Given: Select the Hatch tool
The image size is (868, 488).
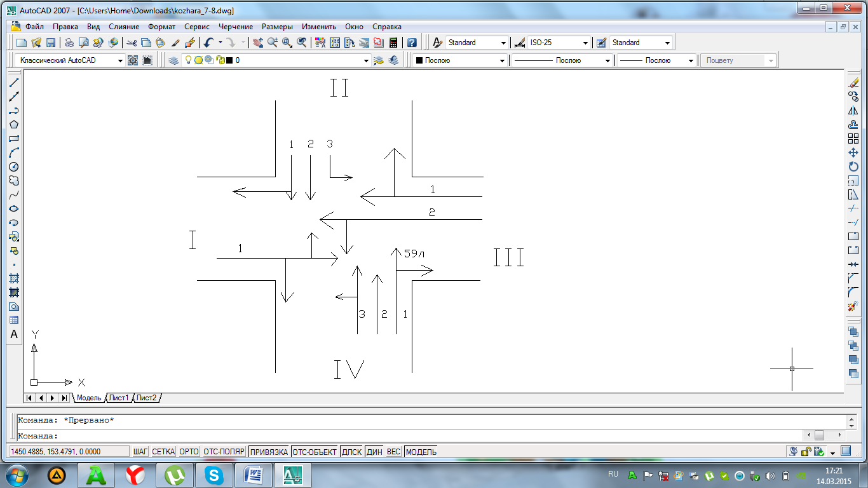Looking at the screenshot, I should (14, 278).
